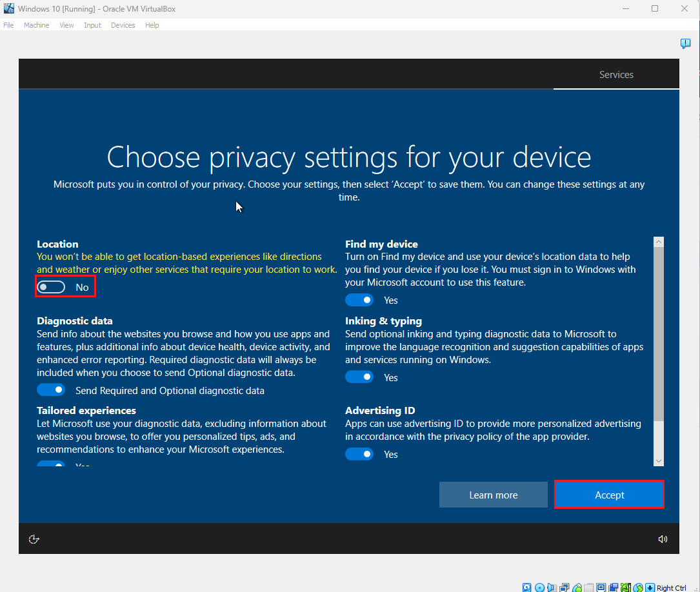Turn off the Find my device switch
The width and height of the screenshot is (700, 592).
(x=359, y=301)
